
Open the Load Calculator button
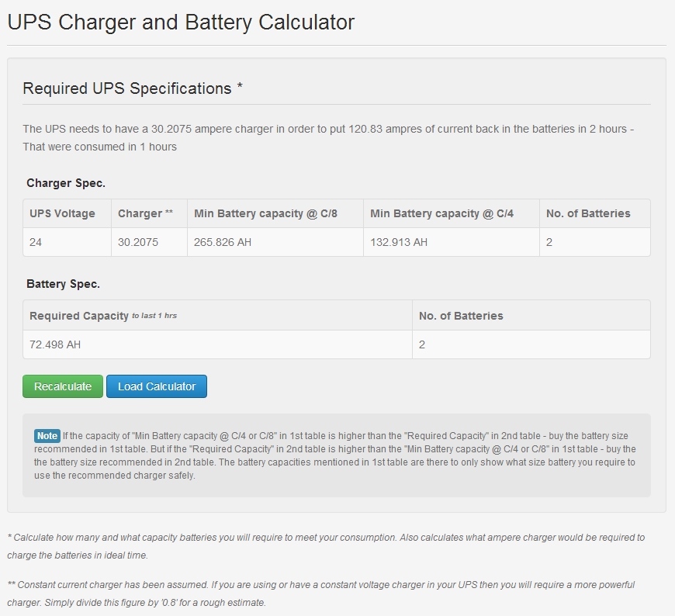click(157, 386)
